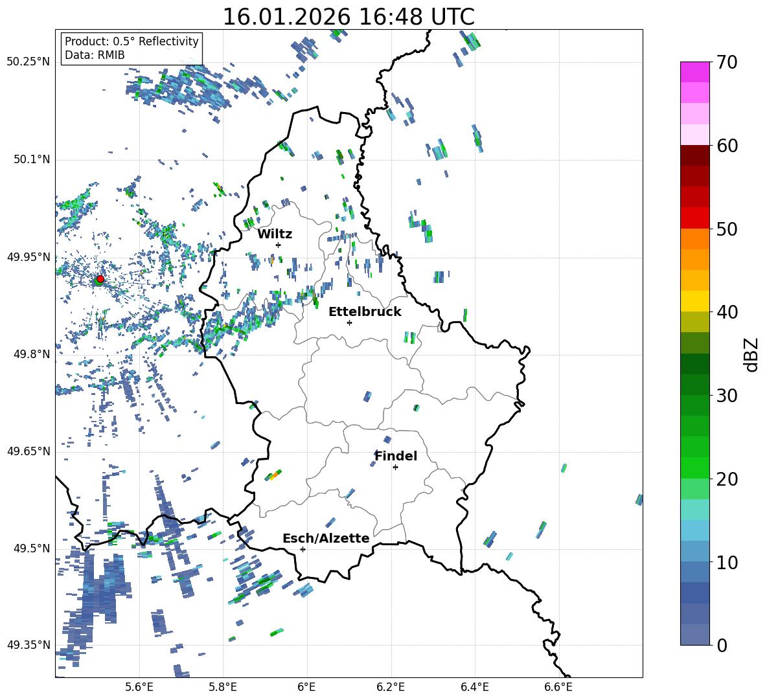The height and width of the screenshot is (700, 767).
Task: Click the dBZ colorbar axis label
Action: (x=752, y=354)
